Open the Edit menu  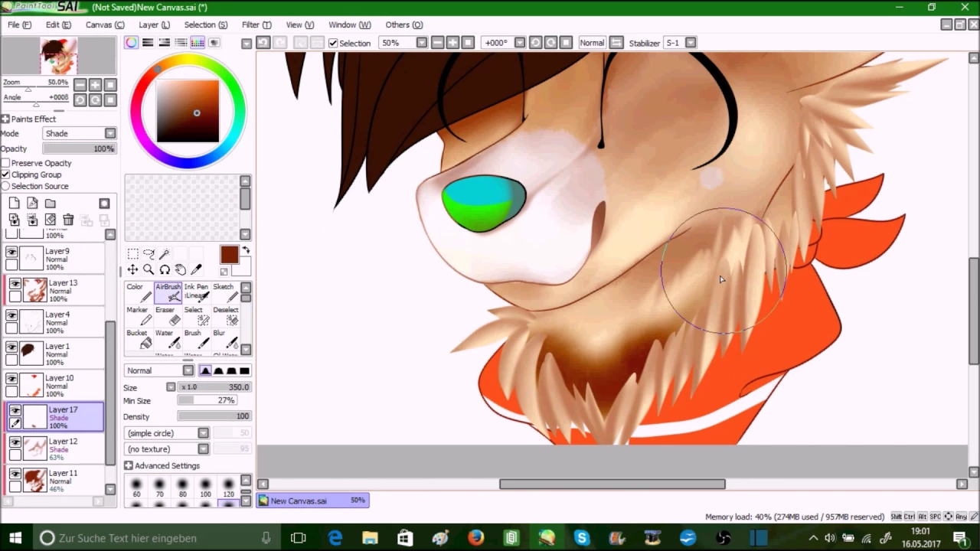(58, 24)
